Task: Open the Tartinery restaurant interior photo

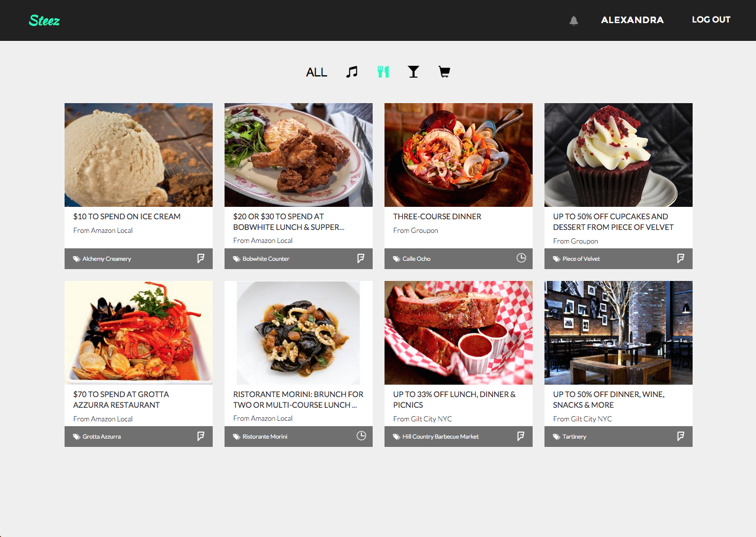Action: point(619,333)
